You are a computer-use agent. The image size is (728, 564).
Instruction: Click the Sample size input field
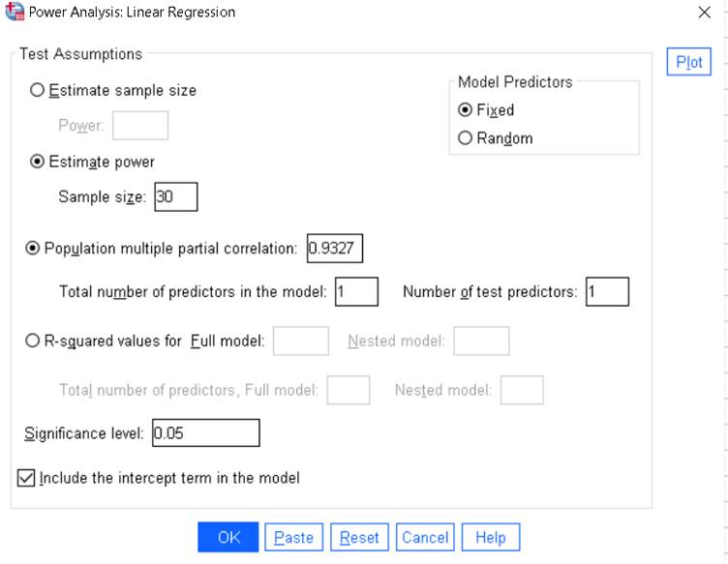pos(175,197)
